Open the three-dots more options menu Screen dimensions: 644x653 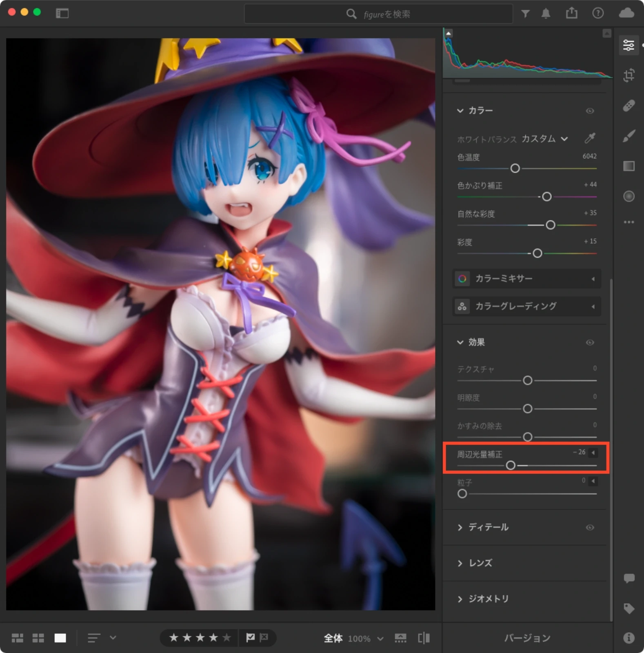click(x=628, y=222)
